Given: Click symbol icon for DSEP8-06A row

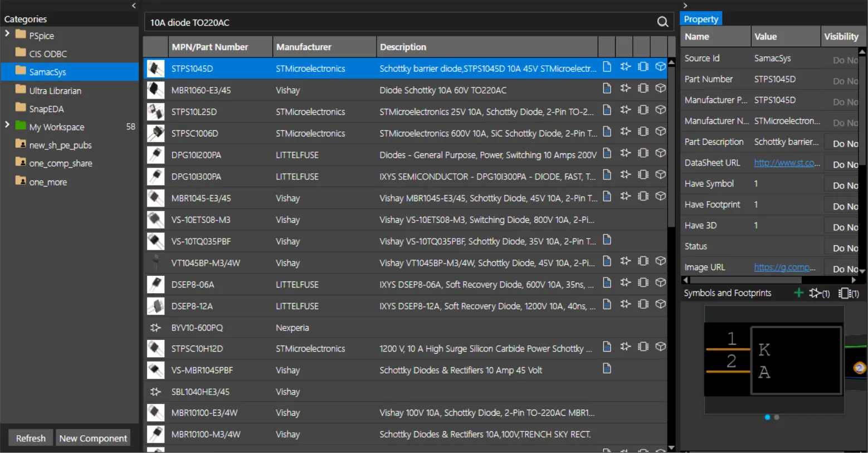Looking at the screenshot, I should coord(625,282).
